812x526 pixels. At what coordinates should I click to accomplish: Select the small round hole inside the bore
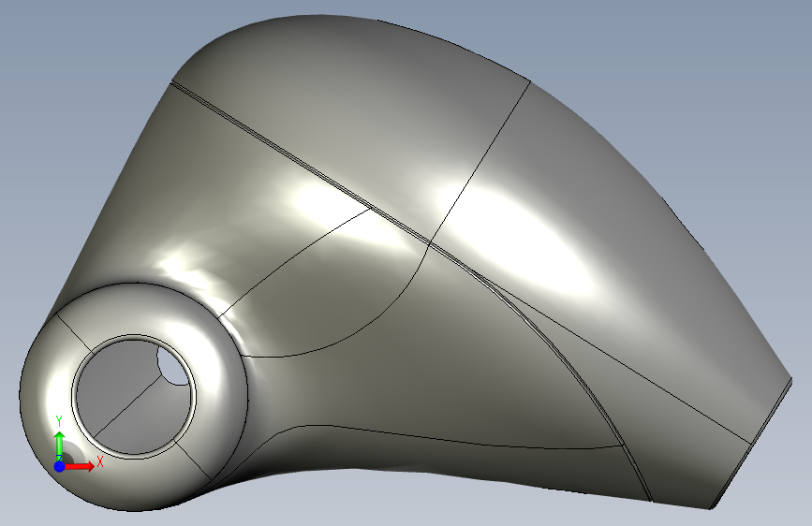tap(172, 366)
